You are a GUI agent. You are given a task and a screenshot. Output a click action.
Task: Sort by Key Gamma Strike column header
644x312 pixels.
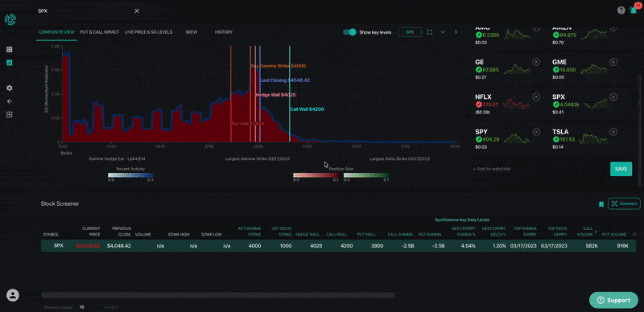[250, 231]
